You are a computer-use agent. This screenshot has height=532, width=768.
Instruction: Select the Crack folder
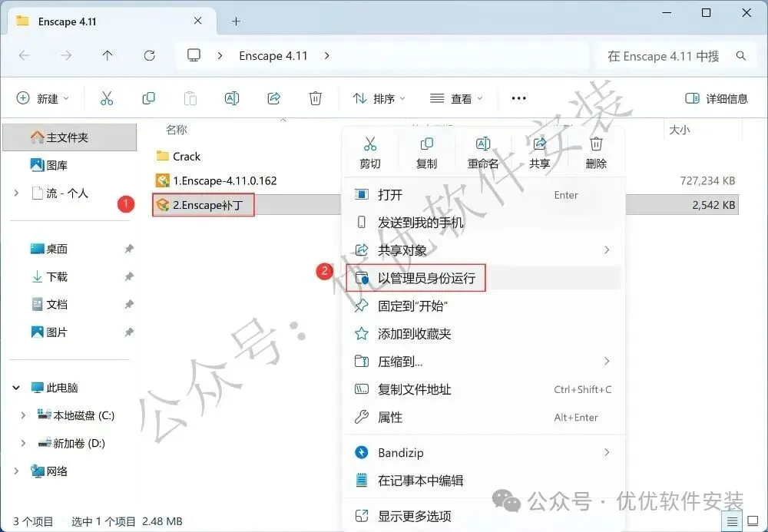click(x=178, y=157)
